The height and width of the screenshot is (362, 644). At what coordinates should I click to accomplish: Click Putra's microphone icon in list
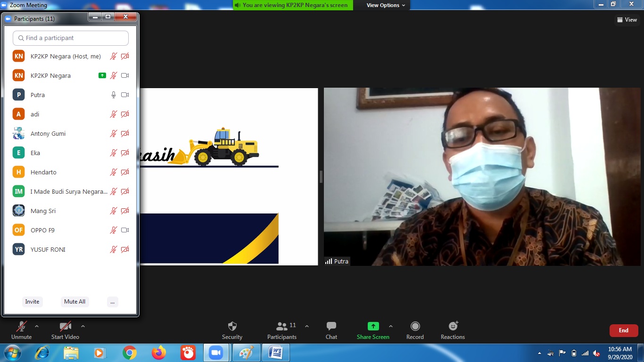coord(113,95)
